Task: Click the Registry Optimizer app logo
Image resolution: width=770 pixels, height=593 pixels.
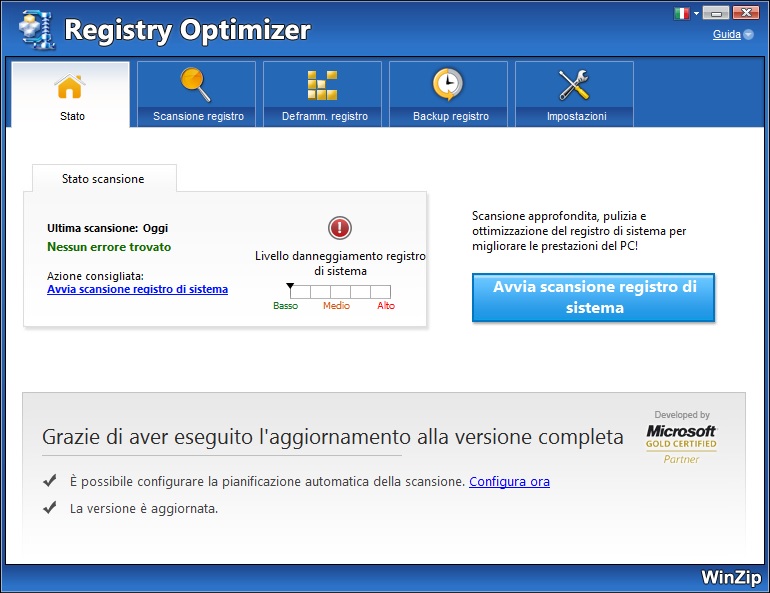Action: tap(37, 30)
